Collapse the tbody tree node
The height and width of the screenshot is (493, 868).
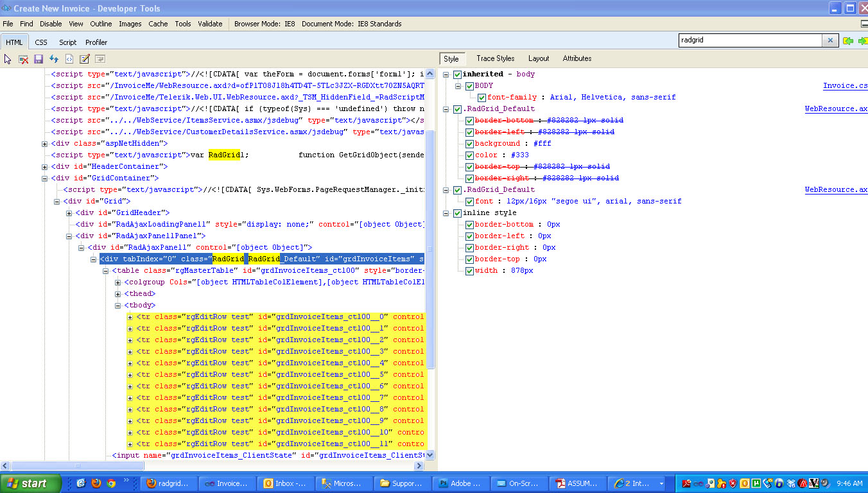click(118, 306)
